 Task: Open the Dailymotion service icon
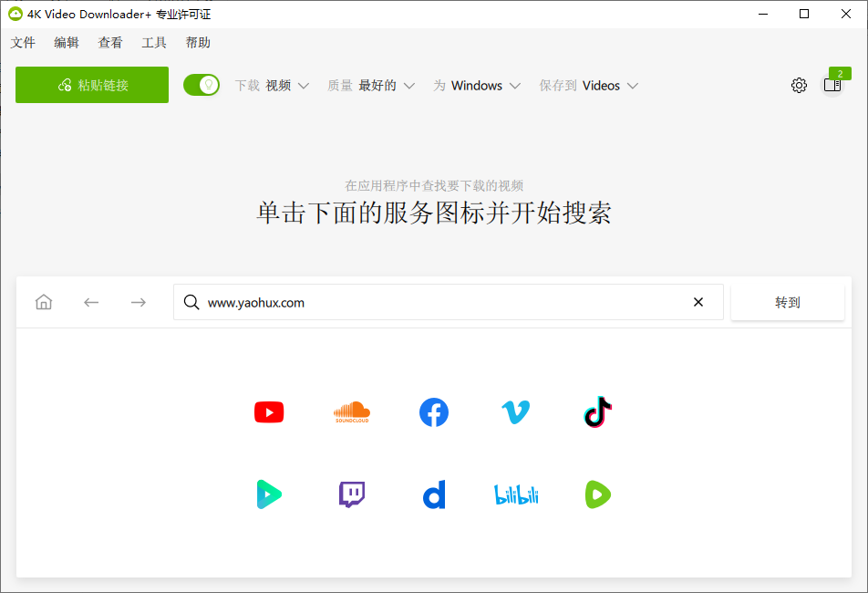pos(434,494)
